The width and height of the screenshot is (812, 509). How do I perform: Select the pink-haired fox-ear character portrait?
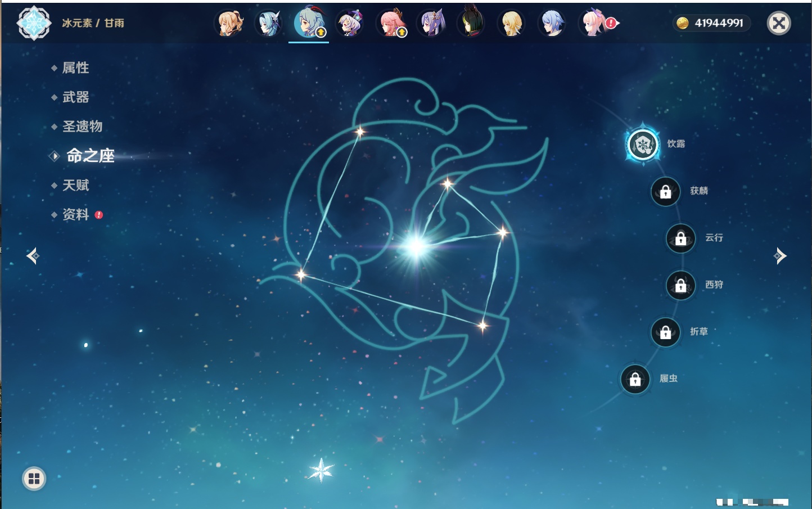click(x=391, y=24)
